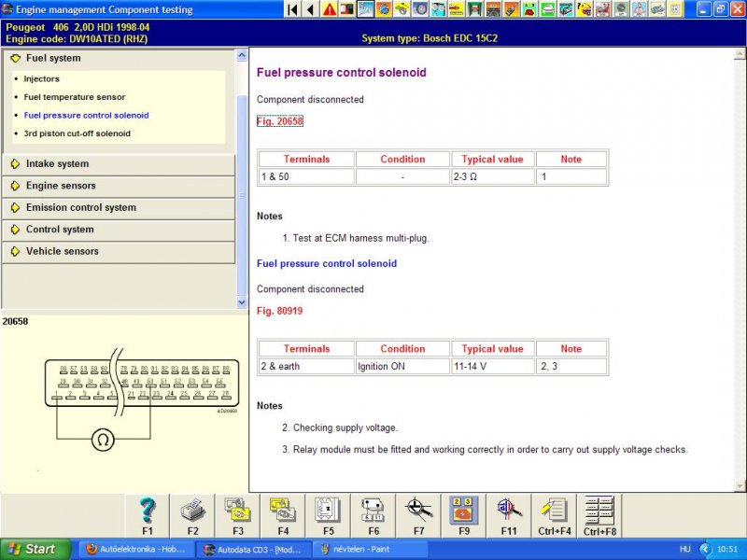Image resolution: width=747 pixels, height=560 pixels.
Task: Click 'System type: Bosch EDC 15C2' text
Action: (x=430, y=38)
